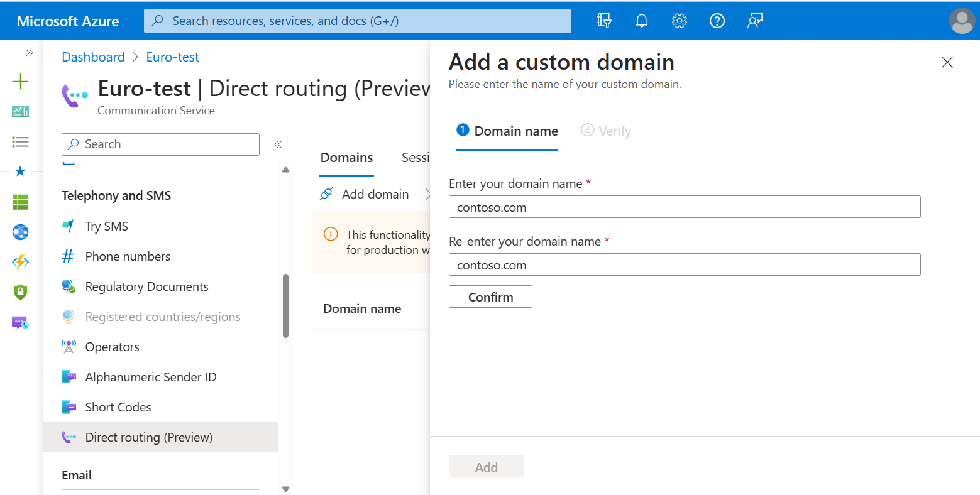Collapse the resource menu with double chevron

click(278, 144)
